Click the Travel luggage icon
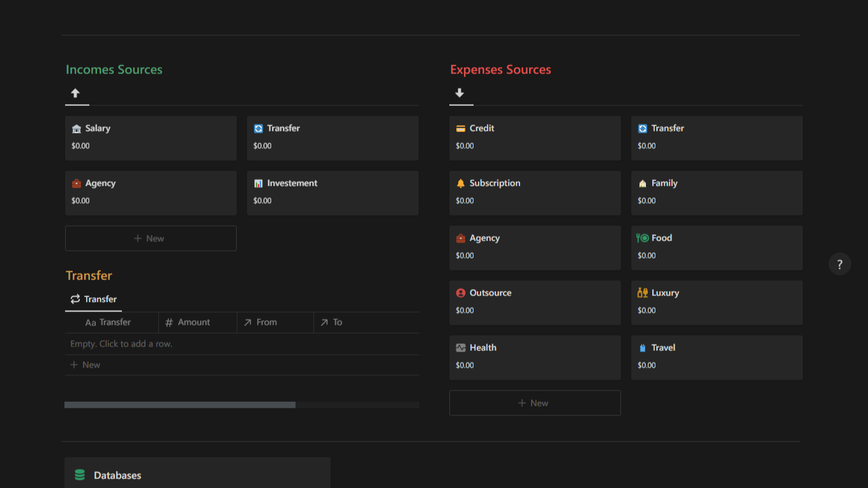The height and width of the screenshot is (488, 868). (643, 348)
